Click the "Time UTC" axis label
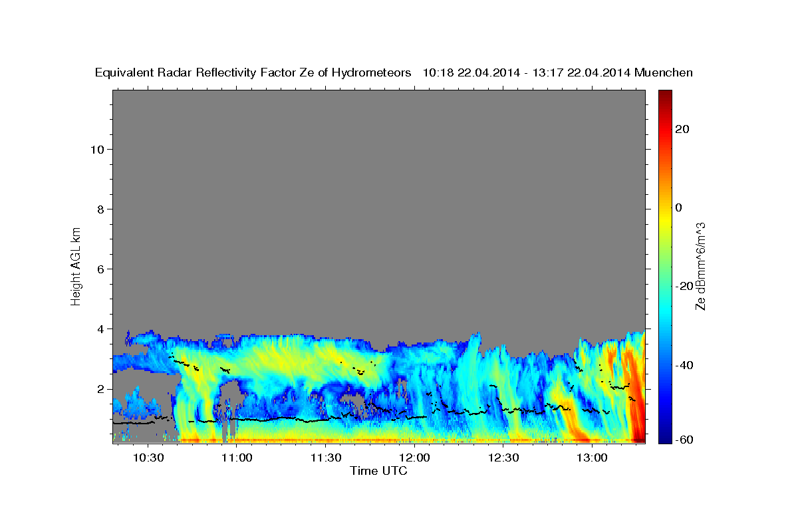The width and height of the screenshot is (798, 532). (x=378, y=471)
